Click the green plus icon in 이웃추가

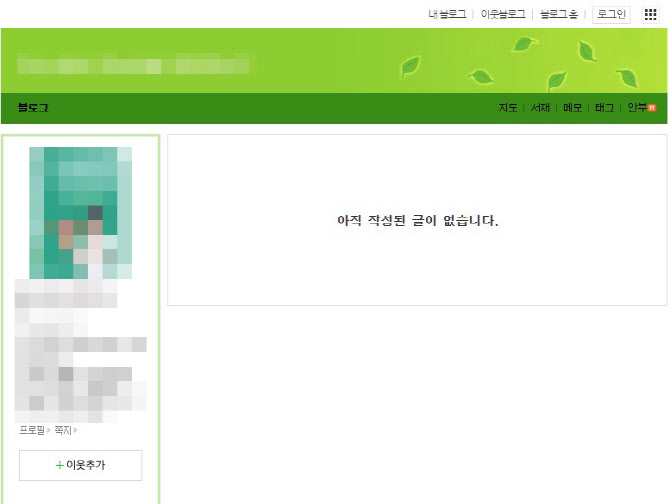60,465
